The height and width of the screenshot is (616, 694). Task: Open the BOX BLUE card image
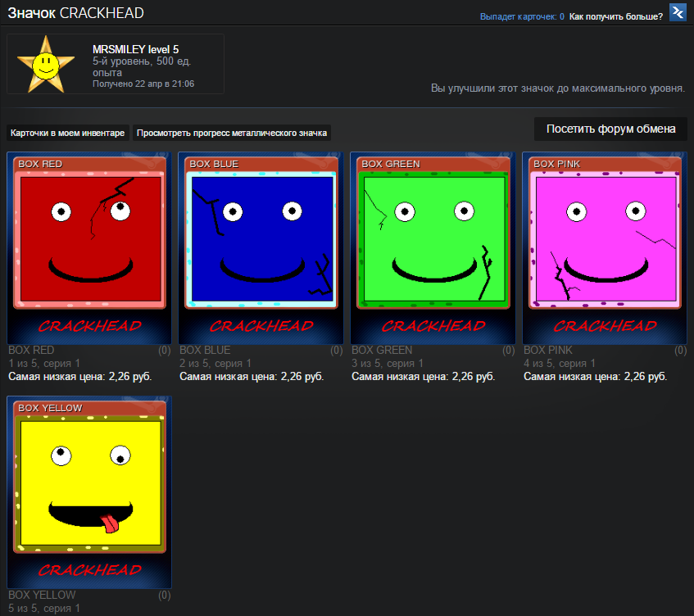point(261,248)
